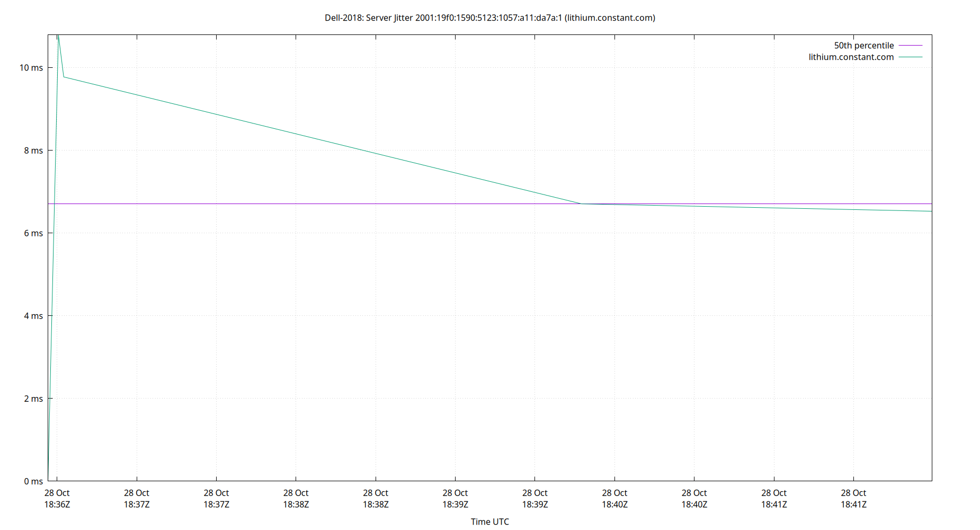Click the green jitter line's peak near 18:36Z

coord(58,37)
